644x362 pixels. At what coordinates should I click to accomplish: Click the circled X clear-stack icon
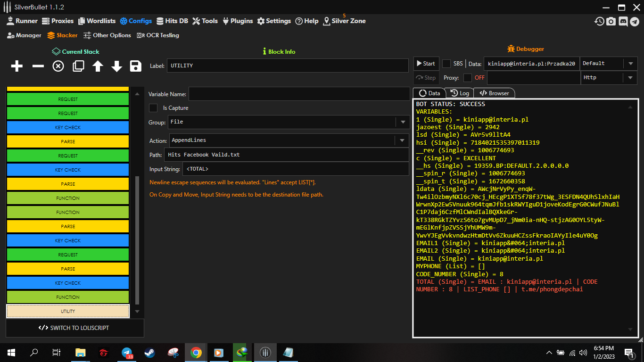[58, 66]
